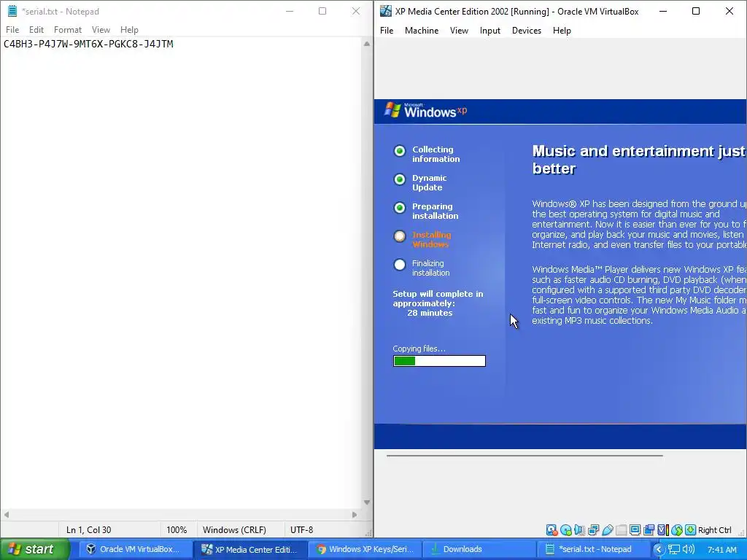Open the Edit menu in Notepad

(x=36, y=29)
